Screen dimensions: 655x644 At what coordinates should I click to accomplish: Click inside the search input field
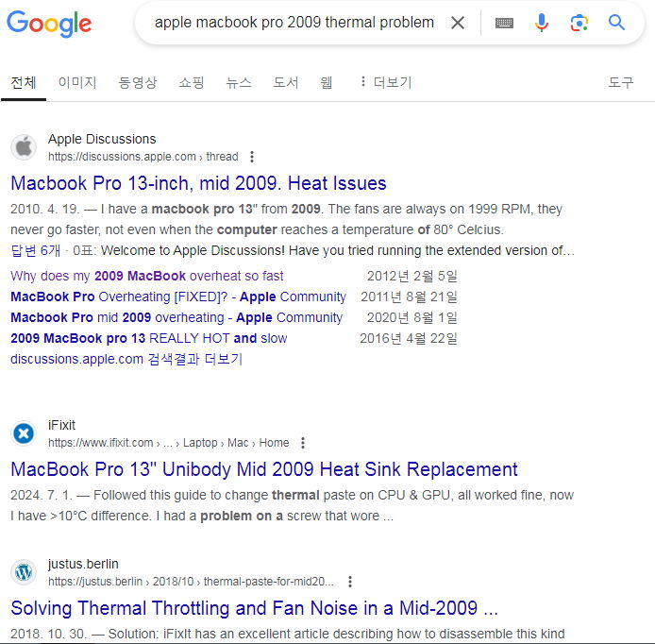(294, 23)
